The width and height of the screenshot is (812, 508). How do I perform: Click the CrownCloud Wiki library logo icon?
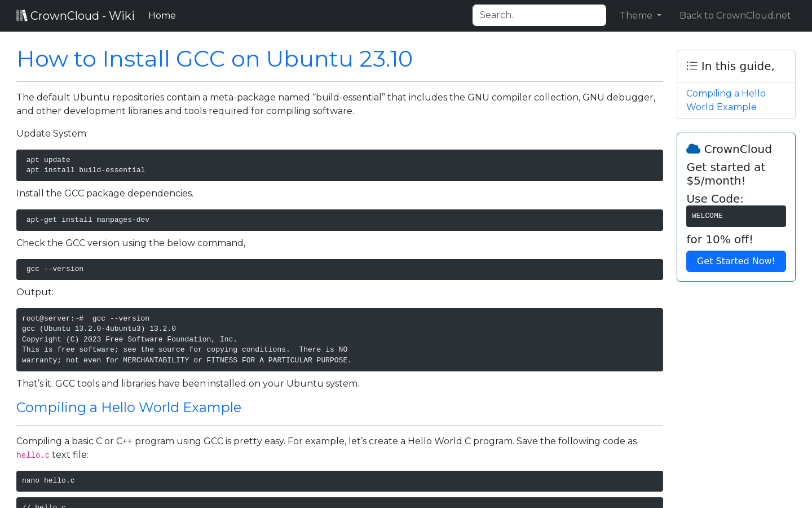(x=21, y=15)
